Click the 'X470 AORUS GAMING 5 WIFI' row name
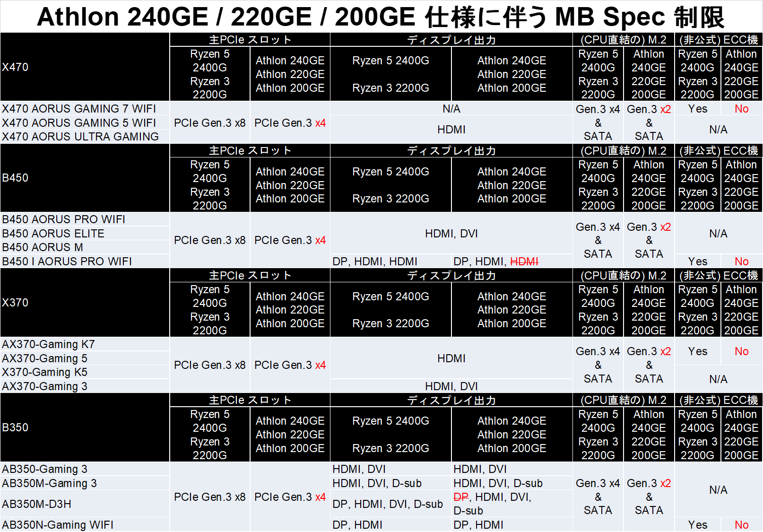The width and height of the screenshot is (763, 532). click(x=79, y=123)
